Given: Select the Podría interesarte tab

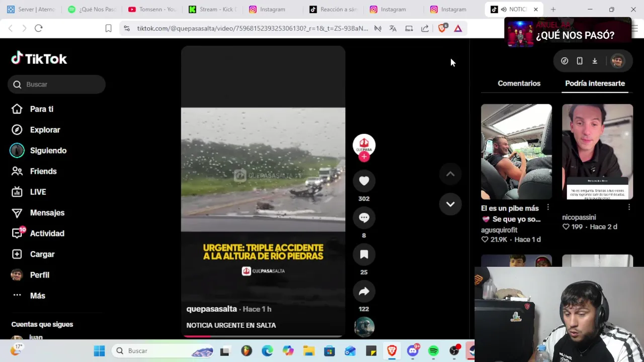Looking at the screenshot, I should [x=595, y=83].
